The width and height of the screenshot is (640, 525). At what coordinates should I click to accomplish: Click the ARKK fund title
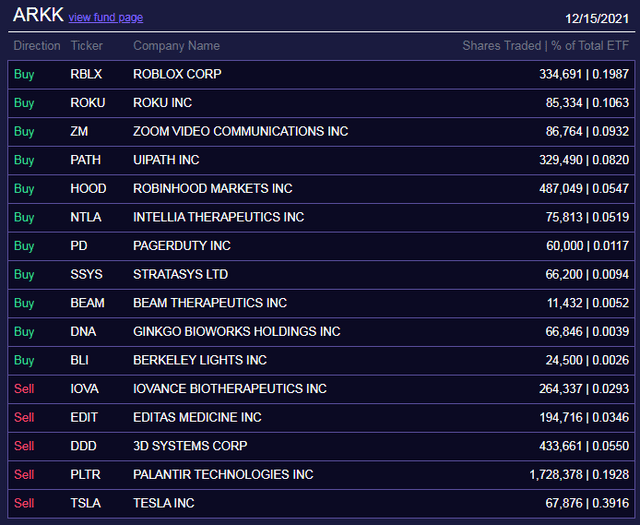(x=38, y=15)
